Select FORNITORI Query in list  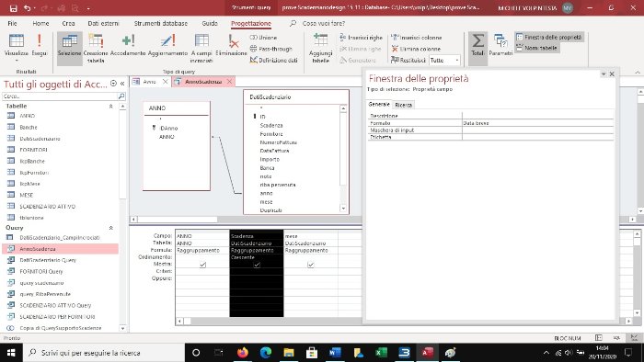(41, 271)
